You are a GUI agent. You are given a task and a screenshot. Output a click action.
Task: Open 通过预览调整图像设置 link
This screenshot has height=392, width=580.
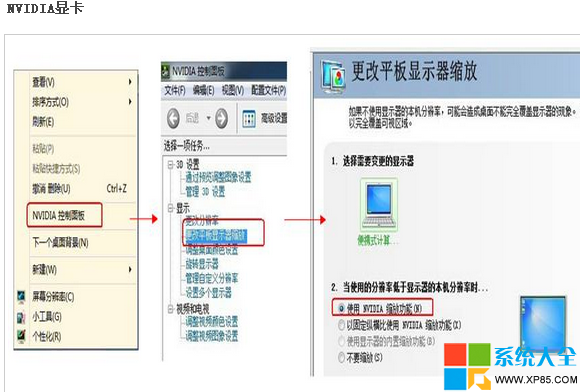click(218, 178)
